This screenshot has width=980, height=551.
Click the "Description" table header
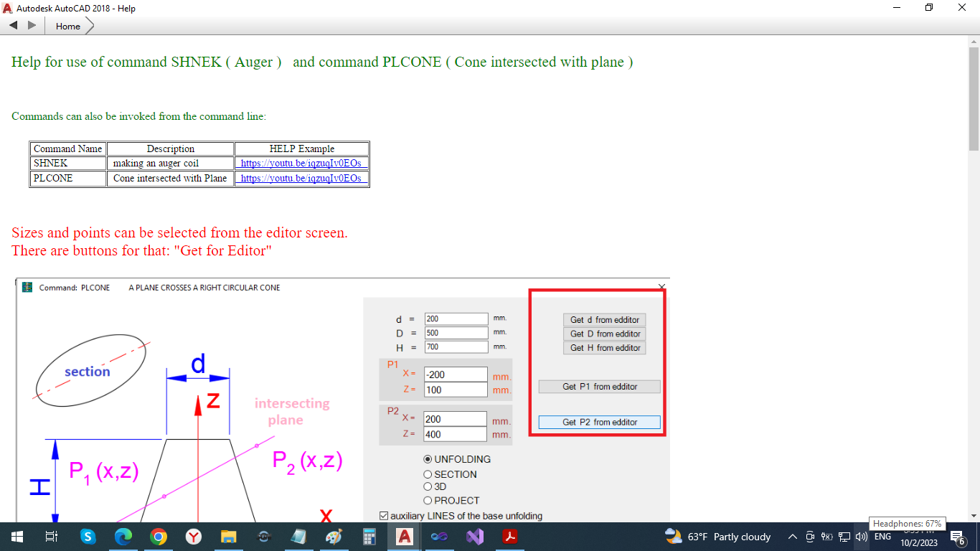[171, 149]
